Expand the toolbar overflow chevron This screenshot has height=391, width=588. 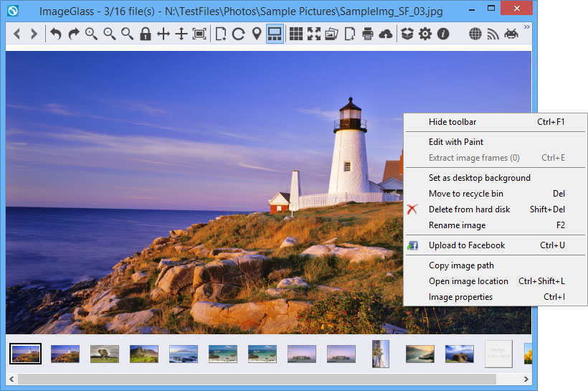tap(527, 27)
